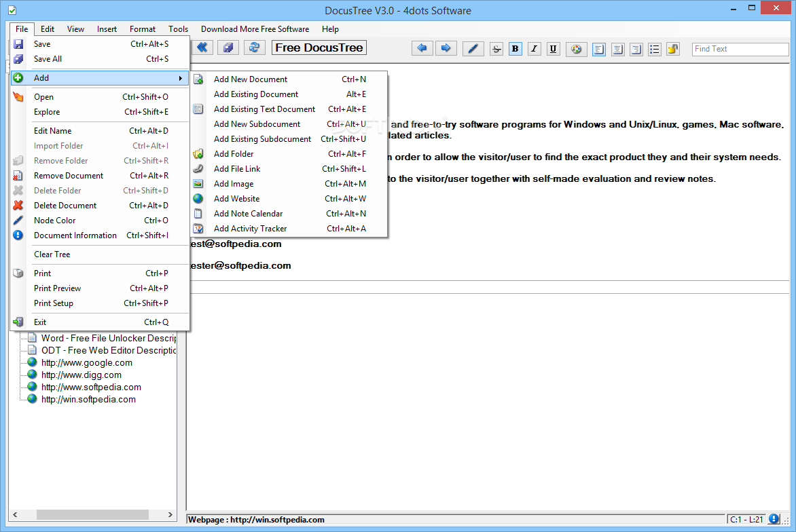Align text center
This screenshot has height=532, width=796.
[618, 49]
